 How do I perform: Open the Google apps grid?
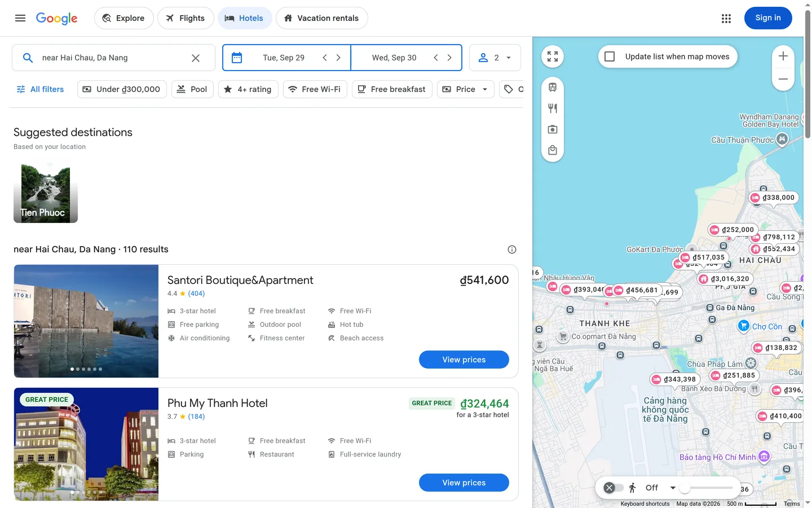726,18
